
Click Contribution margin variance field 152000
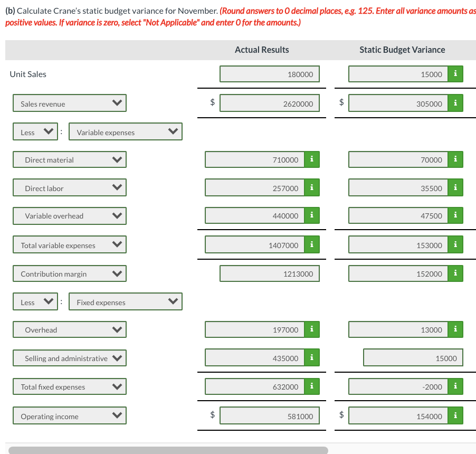[x=398, y=273]
